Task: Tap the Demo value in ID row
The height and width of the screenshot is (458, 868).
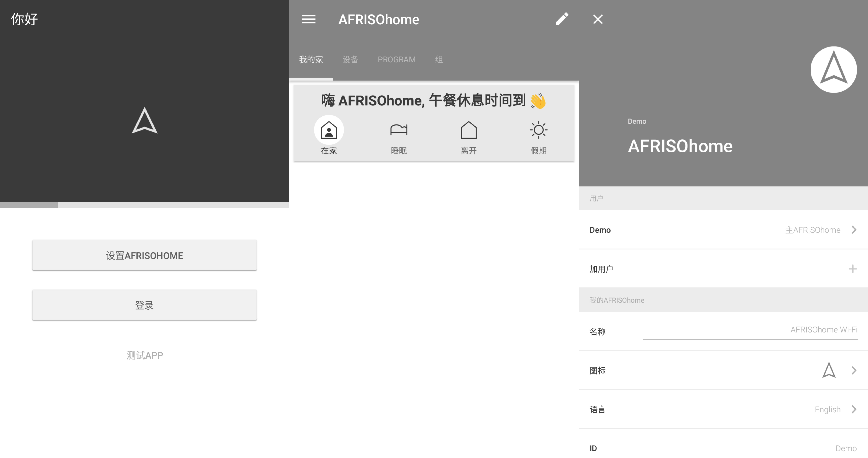Action: point(846,448)
